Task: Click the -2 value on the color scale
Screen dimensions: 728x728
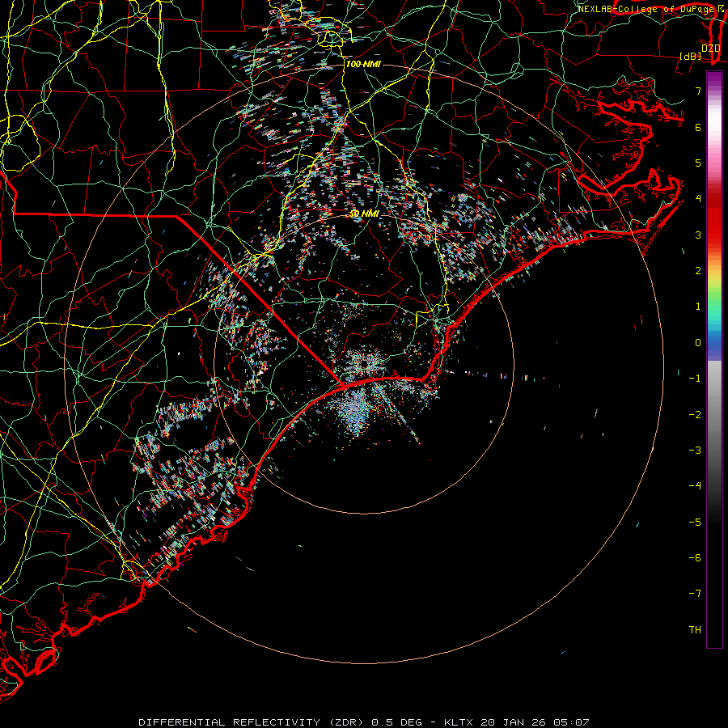Action: click(695, 415)
